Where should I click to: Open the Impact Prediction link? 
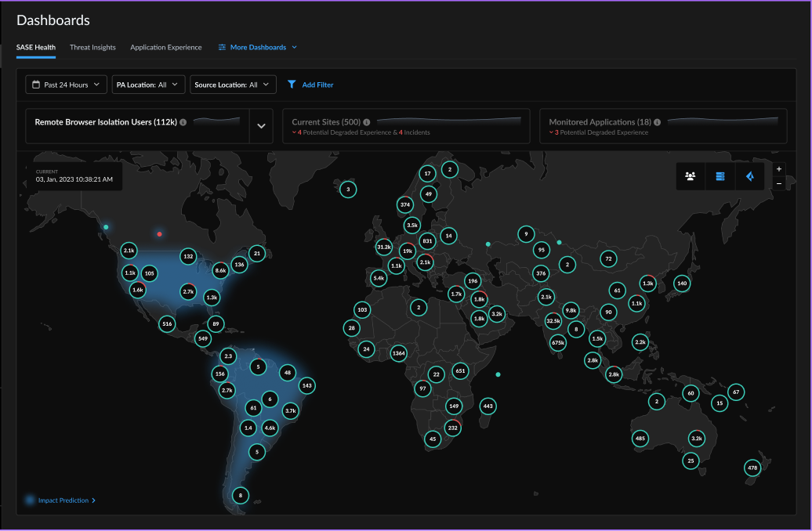pyautogui.click(x=63, y=500)
